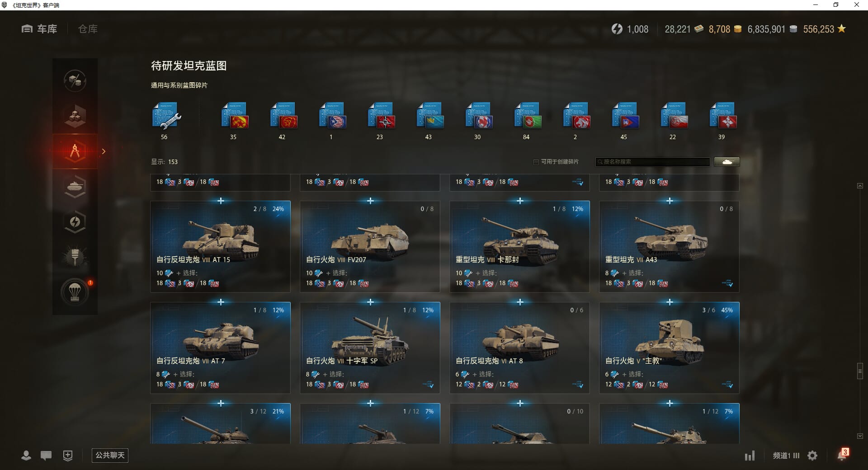Screen dimensions: 868x470
Task: Expand the sidebar chevron arrow
Action: click(104, 151)
